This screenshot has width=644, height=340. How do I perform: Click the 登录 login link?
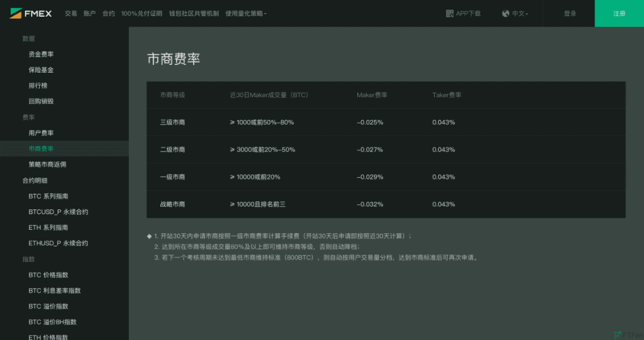[569, 14]
